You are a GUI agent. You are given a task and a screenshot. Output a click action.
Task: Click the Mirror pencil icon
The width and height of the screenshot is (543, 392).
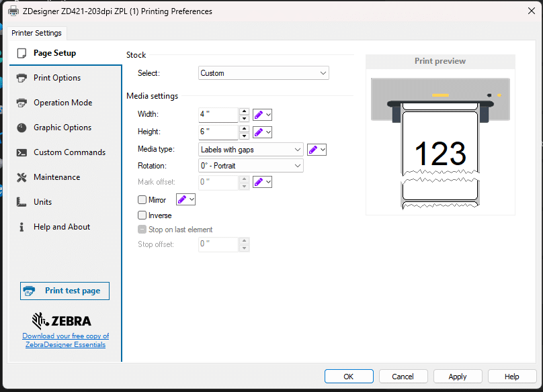tap(182, 199)
